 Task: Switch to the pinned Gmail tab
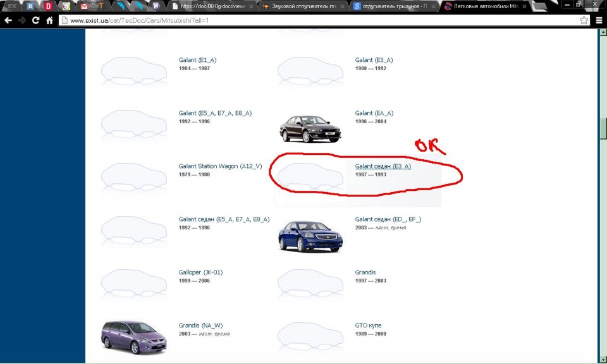point(84,6)
